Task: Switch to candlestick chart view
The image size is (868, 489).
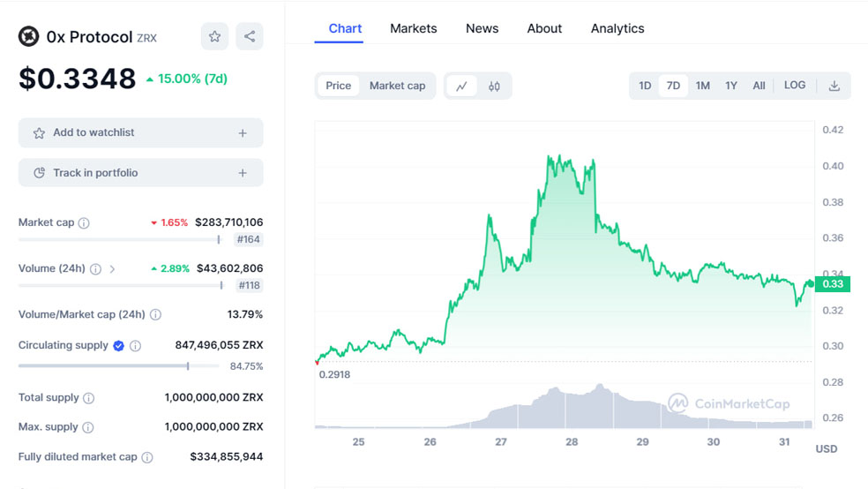Action: (494, 86)
